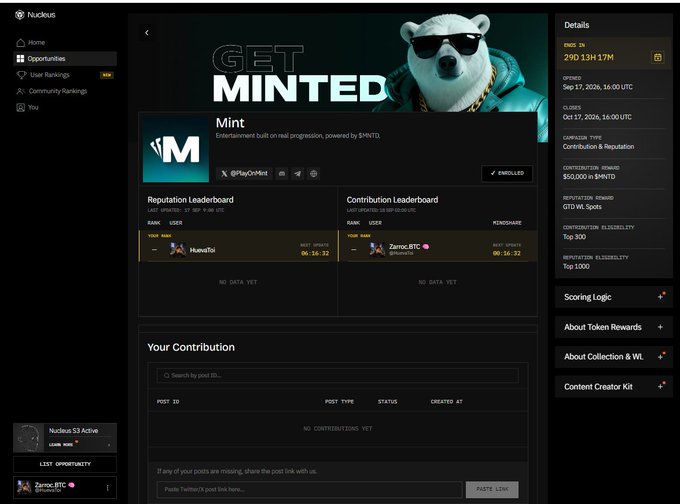Open Mint's Discord link icon
This screenshot has width=680, height=504.
click(x=282, y=173)
